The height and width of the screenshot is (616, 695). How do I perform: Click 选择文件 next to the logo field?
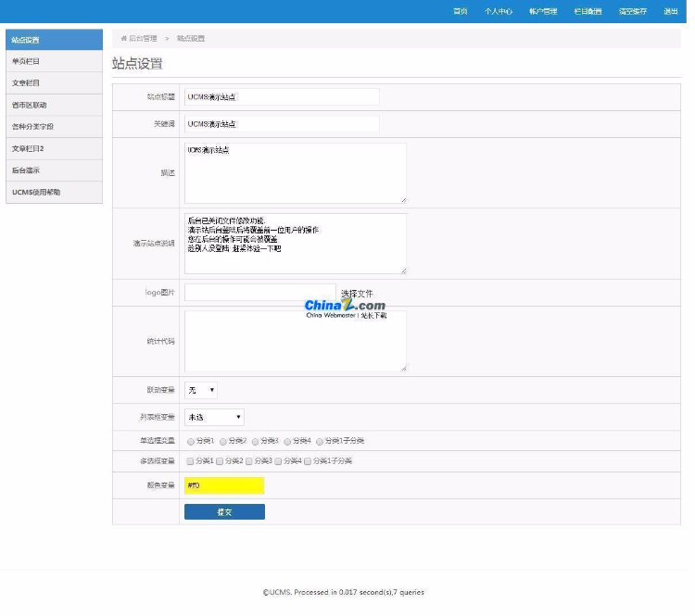(357, 293)
